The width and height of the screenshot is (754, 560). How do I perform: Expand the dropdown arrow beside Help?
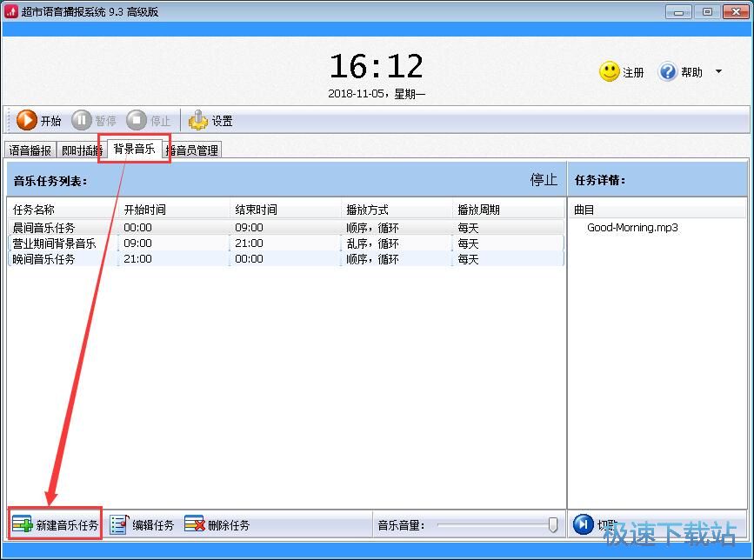tap(718, 71)
